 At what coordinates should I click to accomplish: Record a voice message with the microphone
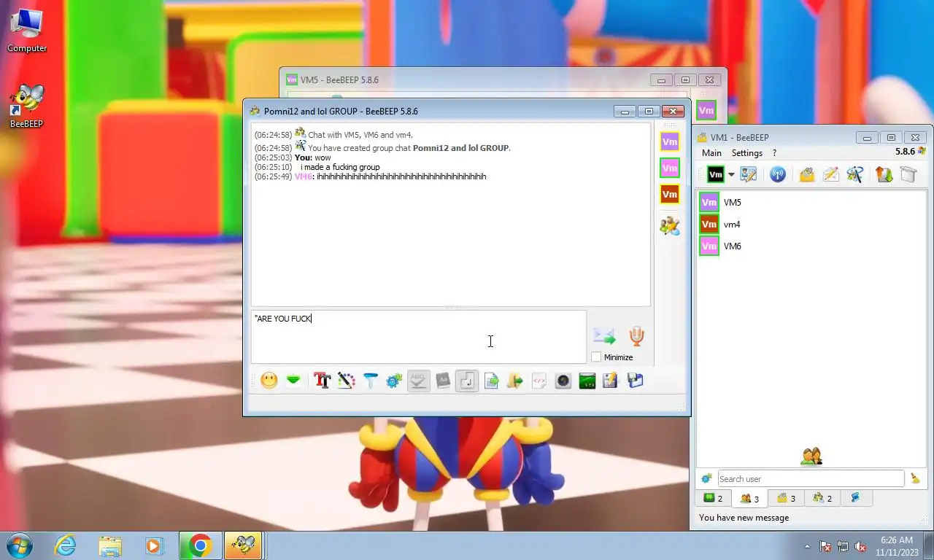pyautogui.click(x=636, y=336)
